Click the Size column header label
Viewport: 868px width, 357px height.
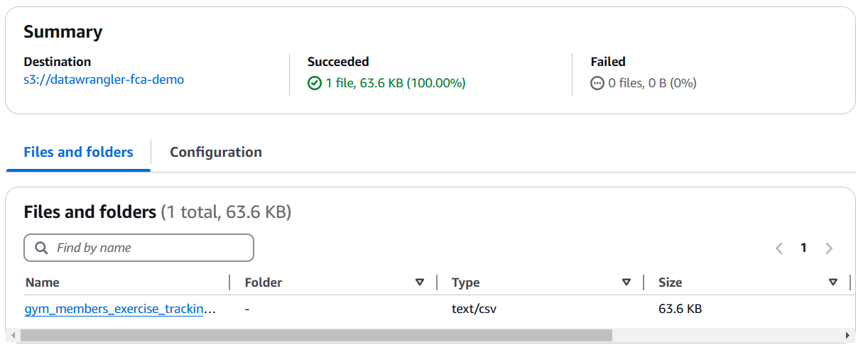[x=670, y=282]
